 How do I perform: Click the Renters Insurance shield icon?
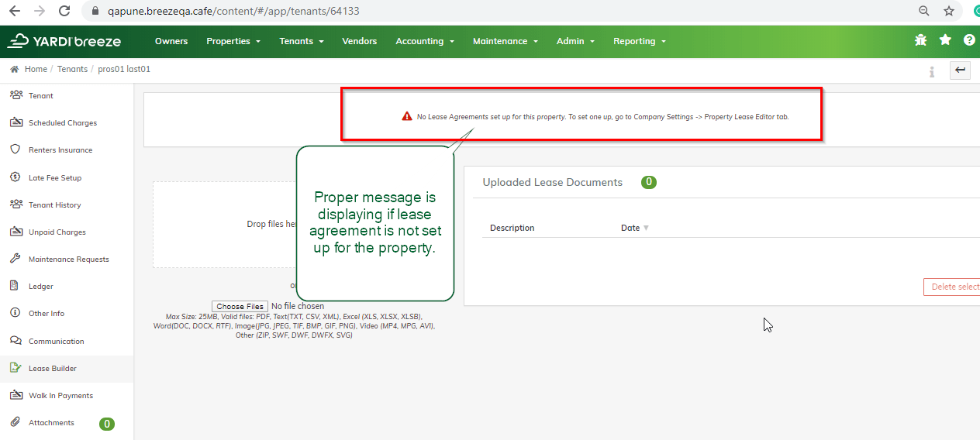[15, 150]
